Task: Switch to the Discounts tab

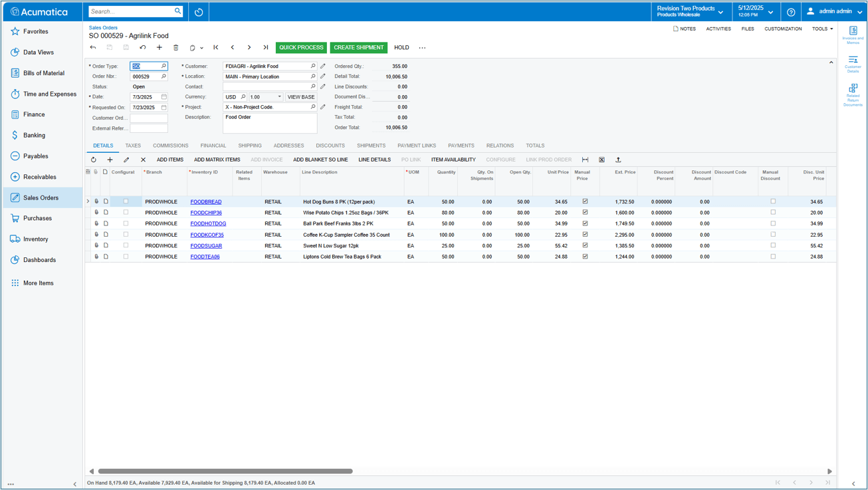Action: pos(330,146)
